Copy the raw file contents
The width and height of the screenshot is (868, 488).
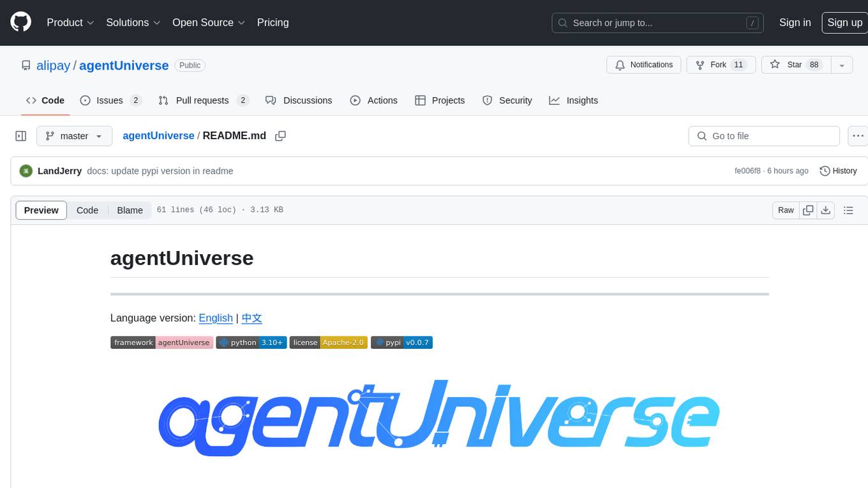click(x=809, y=210)
